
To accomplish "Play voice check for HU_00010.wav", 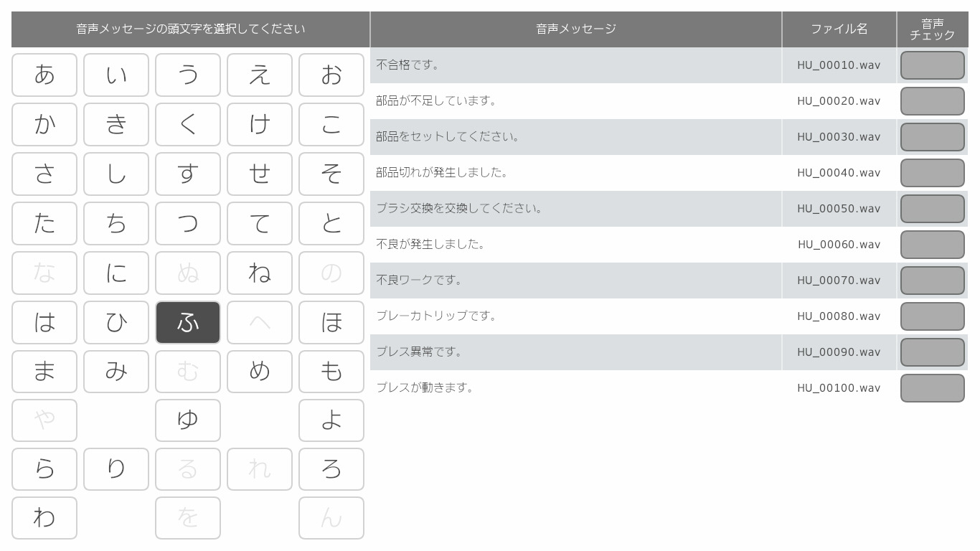I will tap(933, 65).
